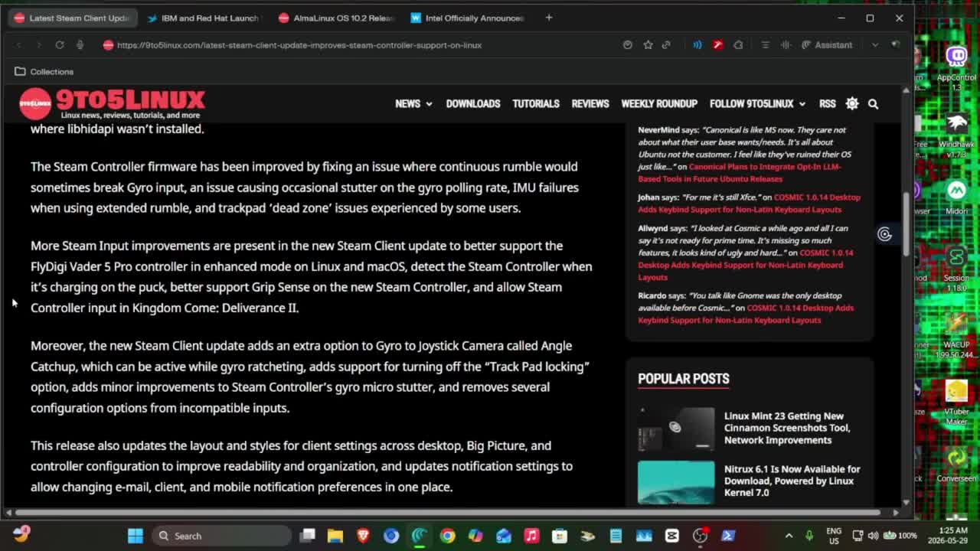The width and height of the screenshot is (980, 551).
Task: Open the Windhawk desktop shortcut
Action: (956, 135)
